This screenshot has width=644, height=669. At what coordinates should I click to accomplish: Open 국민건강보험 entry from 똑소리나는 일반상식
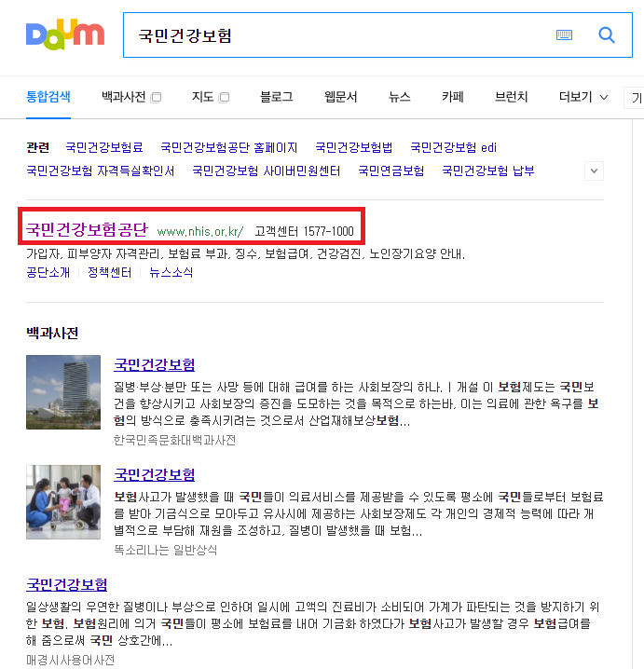click(155, 474)
